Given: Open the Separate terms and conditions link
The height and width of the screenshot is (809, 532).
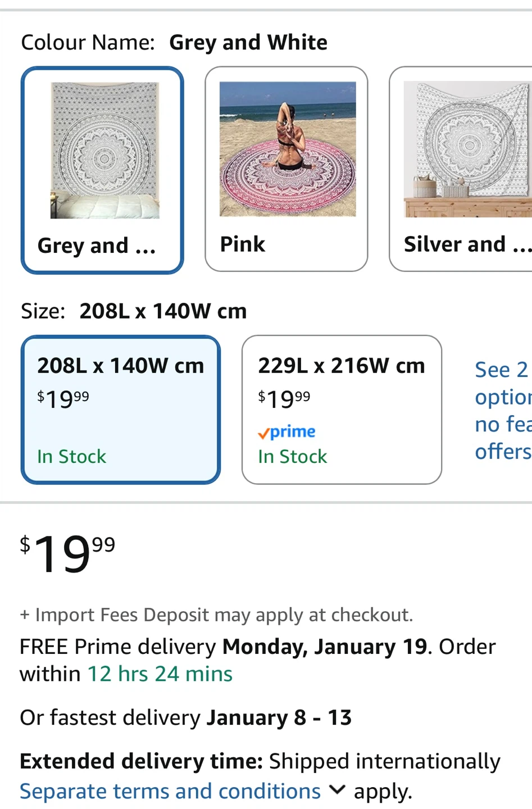Looking at the screenshot, I should click(170, 791).
